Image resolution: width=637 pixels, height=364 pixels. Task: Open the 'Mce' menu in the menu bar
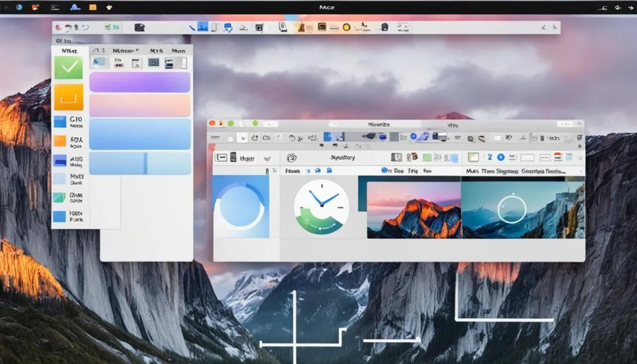(328, 7)
